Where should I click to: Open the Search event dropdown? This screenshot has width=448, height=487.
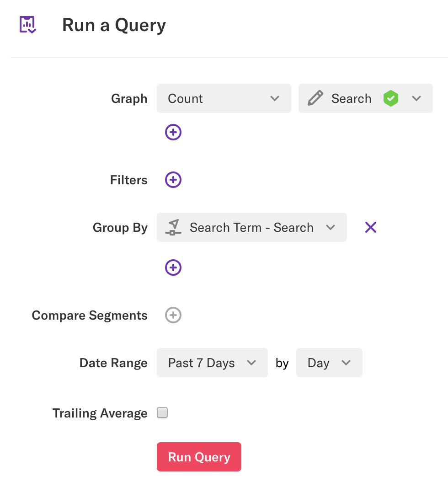(x=365, y=98)
